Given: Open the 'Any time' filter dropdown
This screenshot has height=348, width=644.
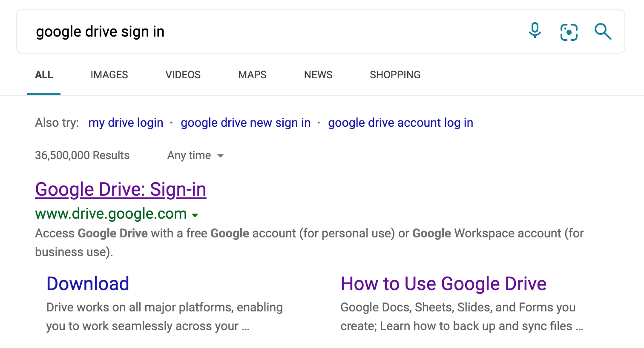Looking at the screenshot, I should [195, 156].
